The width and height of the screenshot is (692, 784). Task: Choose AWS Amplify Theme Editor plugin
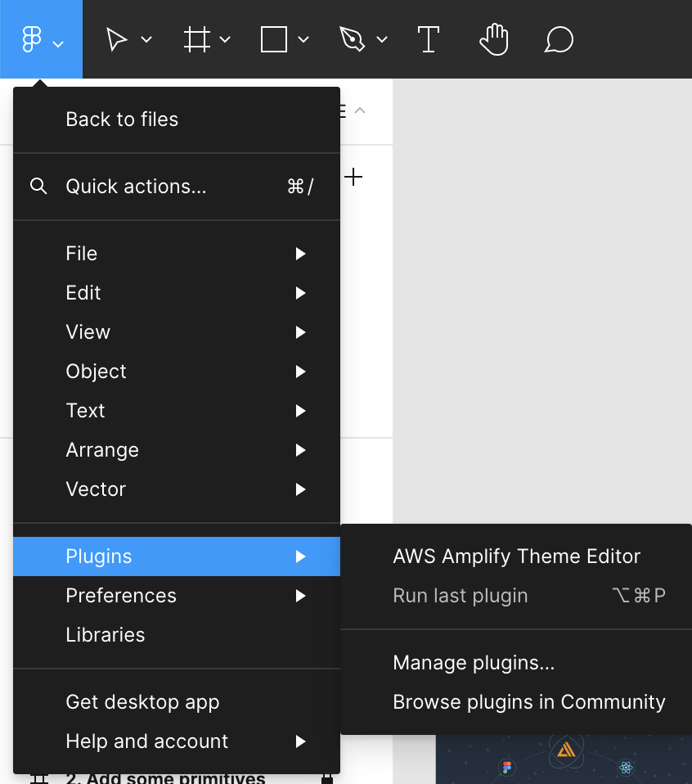point(516,556)
